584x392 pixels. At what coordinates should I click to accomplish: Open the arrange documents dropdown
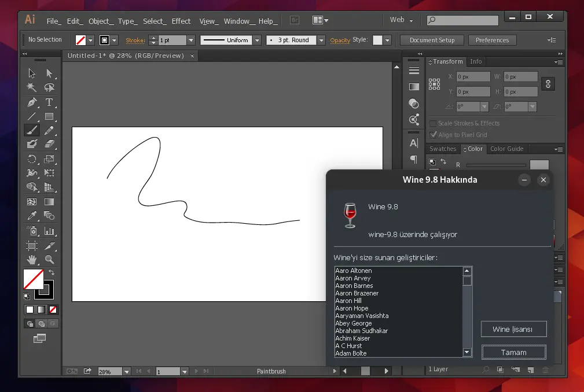320,20
